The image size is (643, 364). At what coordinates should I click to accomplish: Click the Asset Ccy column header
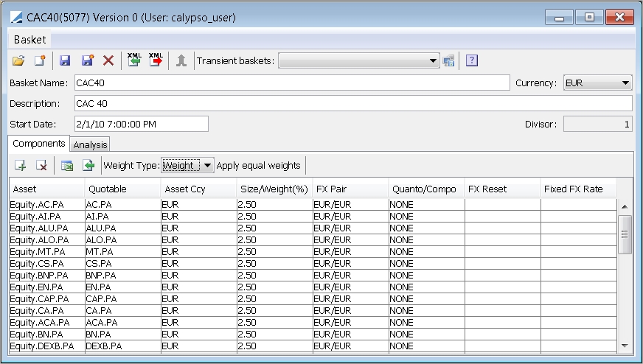point(198,189)
